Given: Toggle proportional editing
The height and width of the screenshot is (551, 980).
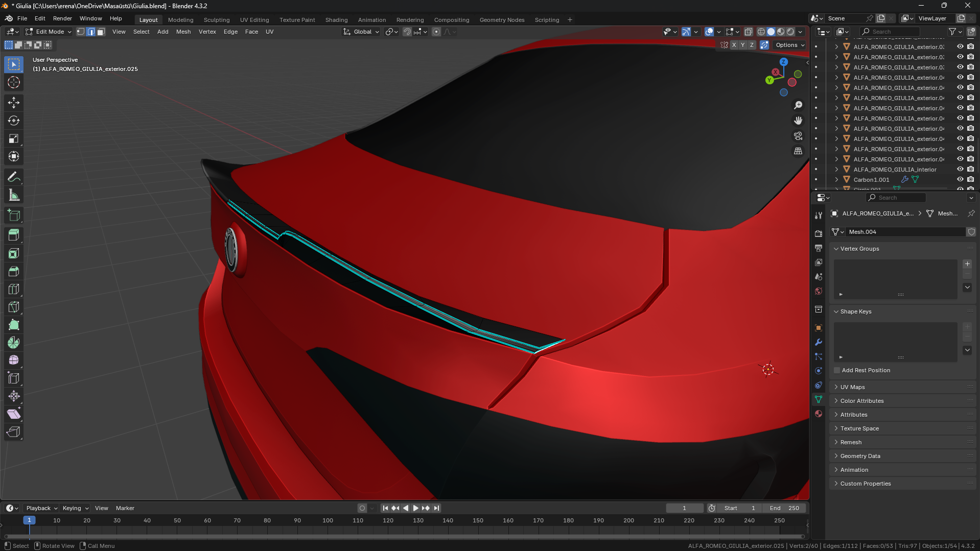Looking at the screenshot, I should point(436,32).
